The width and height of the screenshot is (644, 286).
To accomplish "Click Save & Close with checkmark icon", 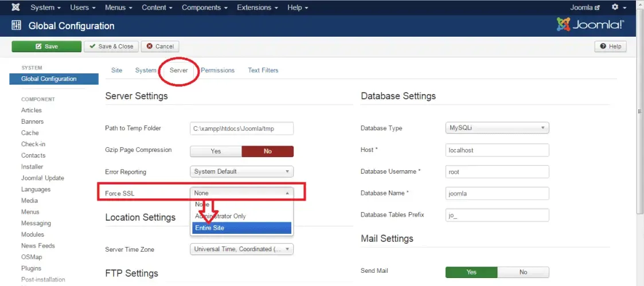I will click(x=111, y=46).
